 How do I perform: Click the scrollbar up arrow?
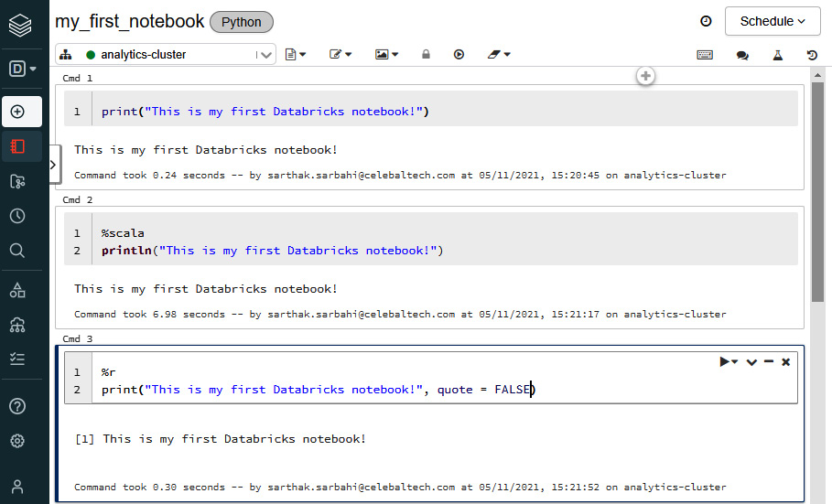(x=817, y=75)
